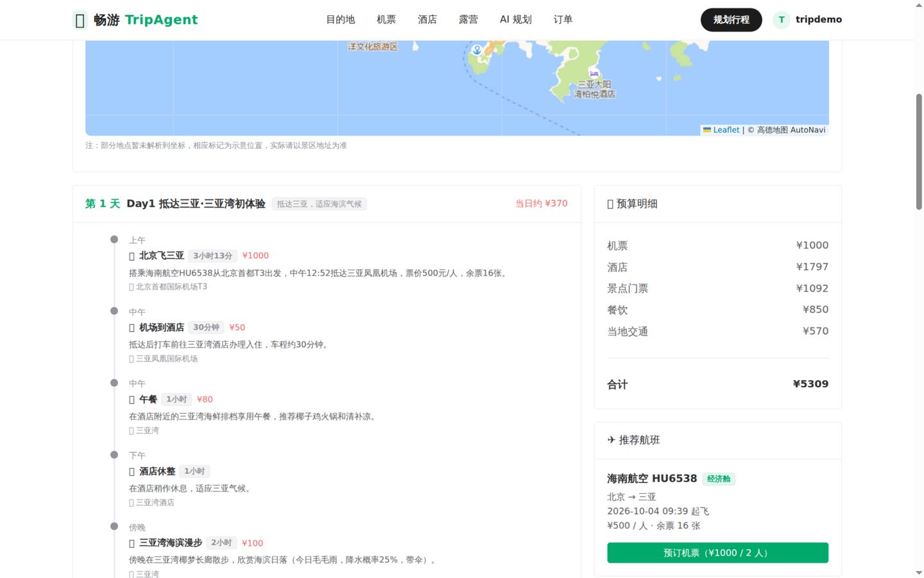Click the location pin by 三亚湾酒店
This screenshot has width=924, height=578.
point(132,503)
